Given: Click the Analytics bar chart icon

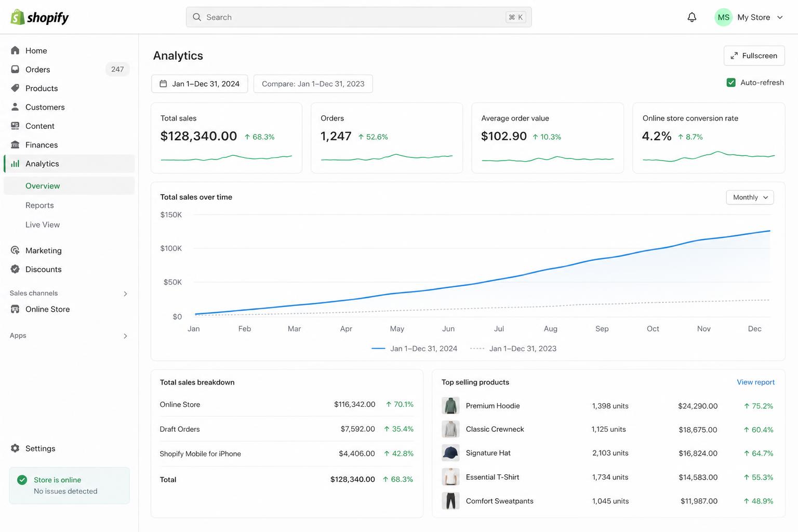Looking at the screenshot, I should pos(15,163).
